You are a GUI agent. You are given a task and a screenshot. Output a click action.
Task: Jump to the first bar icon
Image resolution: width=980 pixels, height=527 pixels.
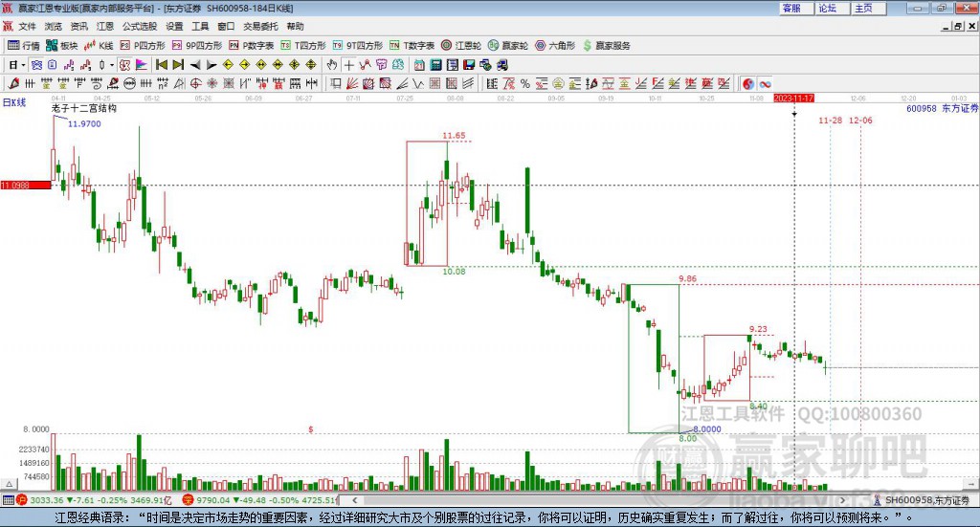click(x=161, y=65)
